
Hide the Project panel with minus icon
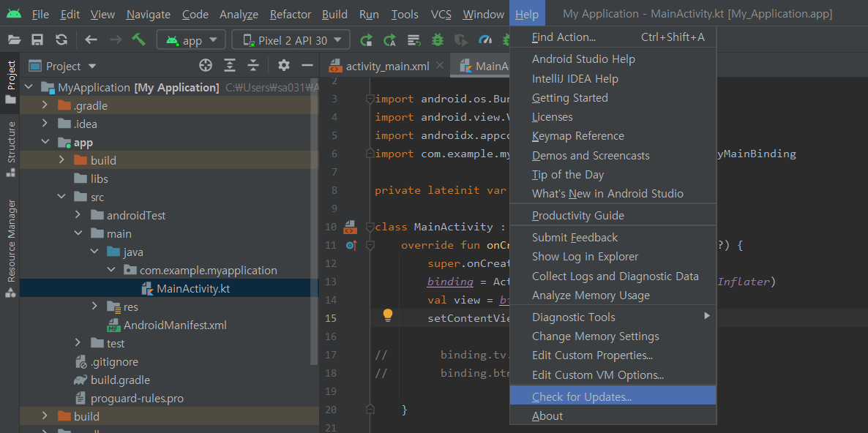[307, 66]
